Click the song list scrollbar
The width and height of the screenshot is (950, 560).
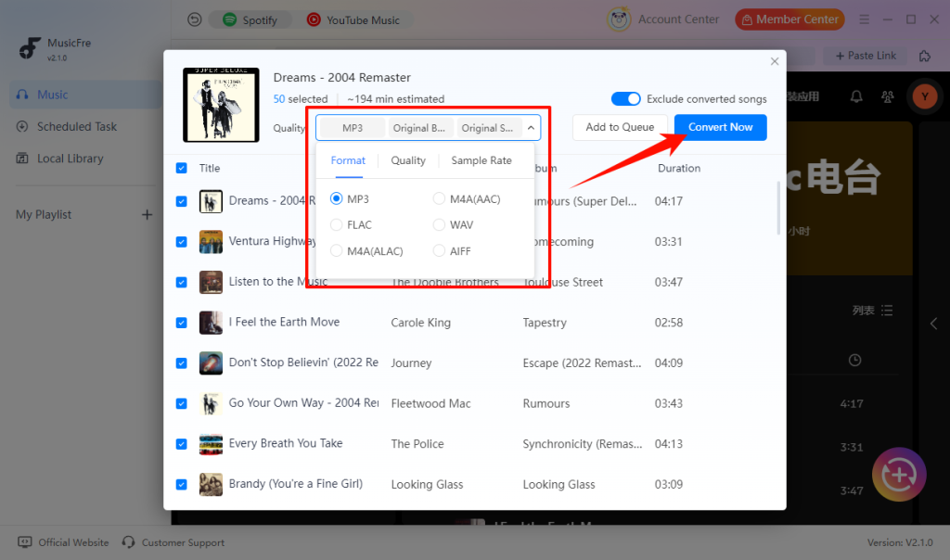pos(778,208)
